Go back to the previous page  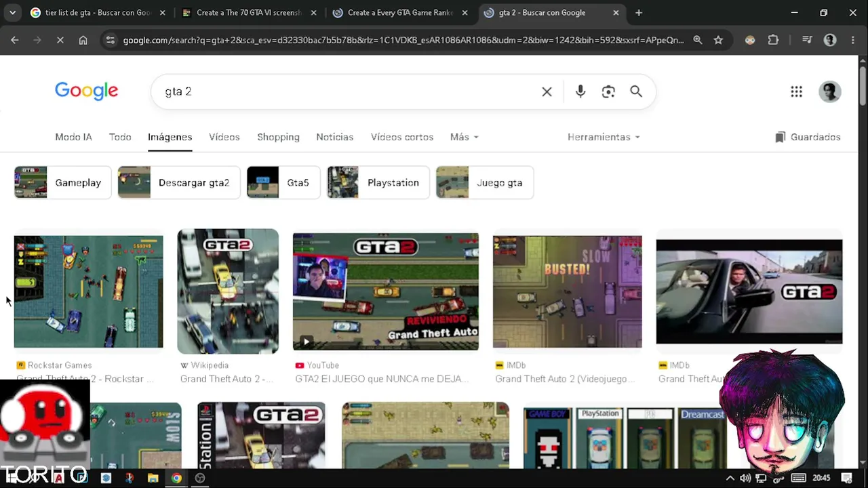point(15,40)
